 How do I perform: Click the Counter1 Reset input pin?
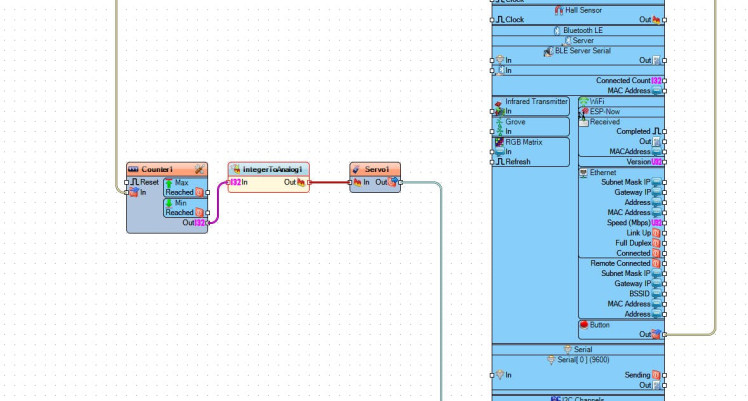coord(131,182)
